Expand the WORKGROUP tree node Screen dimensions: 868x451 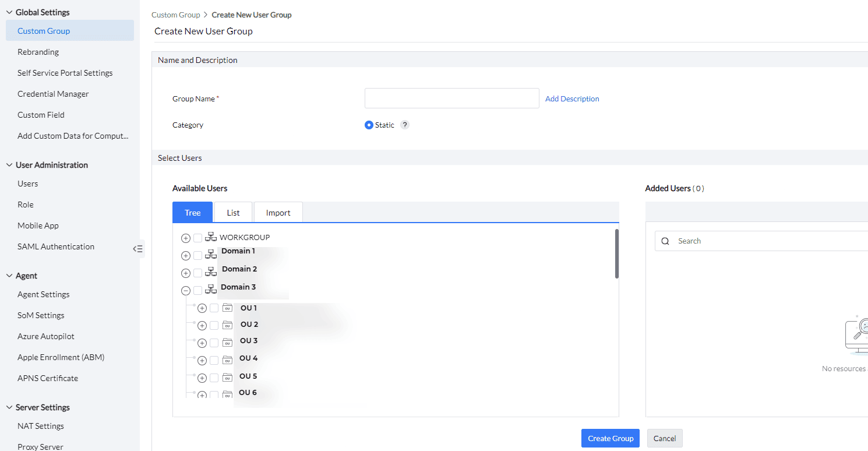click(x=185, y=237)
